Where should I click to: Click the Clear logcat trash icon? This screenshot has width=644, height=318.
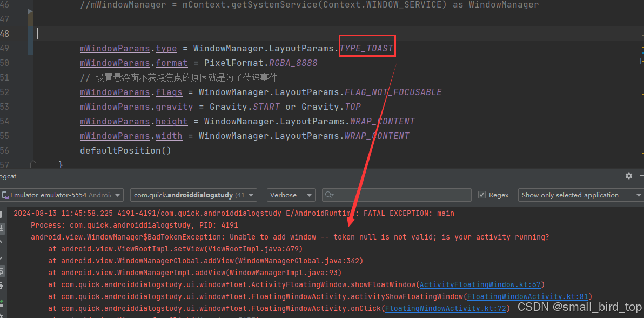coord(2,215)
